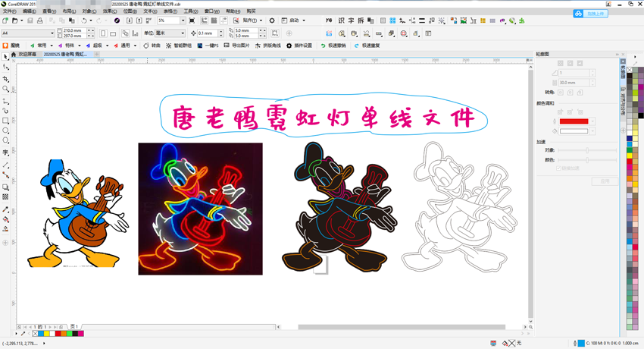The height and width of the screenshot is (349, 644).
Task: Click the 智能群组 smart group button
Action: coord(179,46)
